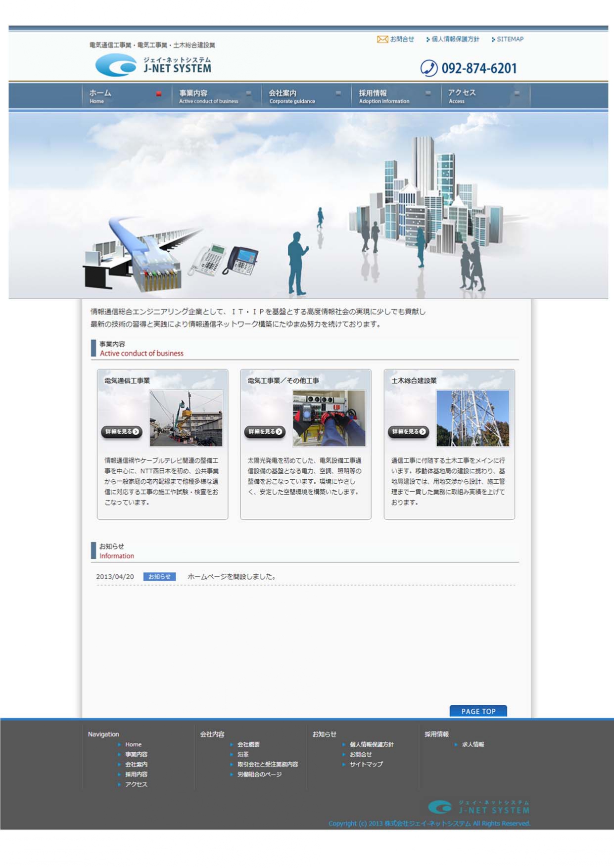Viewport: 614px width, 868px height.
Task: Click the arrow bullet beside footer 求人情報
Action: (456, 744)
